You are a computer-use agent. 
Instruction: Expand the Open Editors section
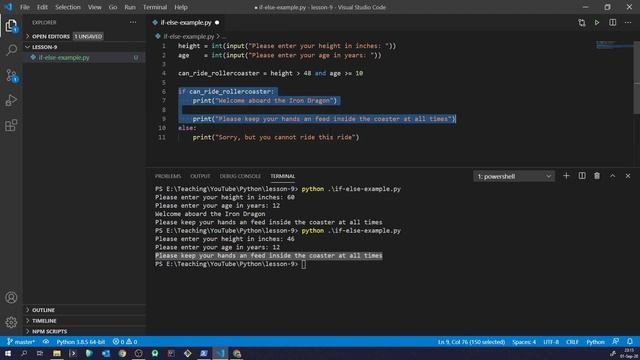point(84,36)
